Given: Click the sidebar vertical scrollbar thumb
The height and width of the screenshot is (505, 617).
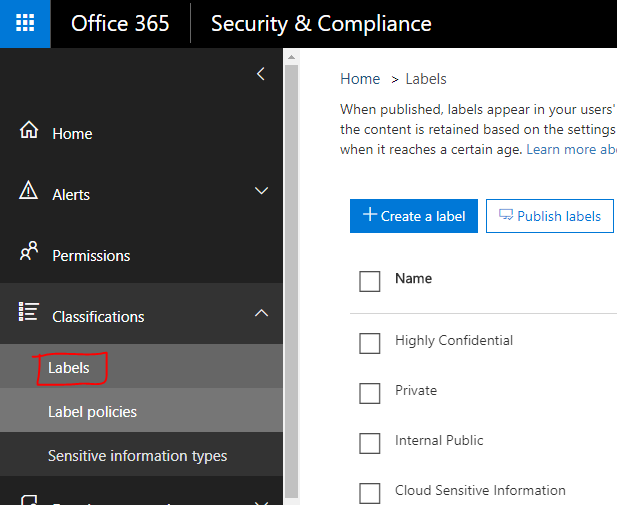Looking at the screenshot, I should (291, 282).
